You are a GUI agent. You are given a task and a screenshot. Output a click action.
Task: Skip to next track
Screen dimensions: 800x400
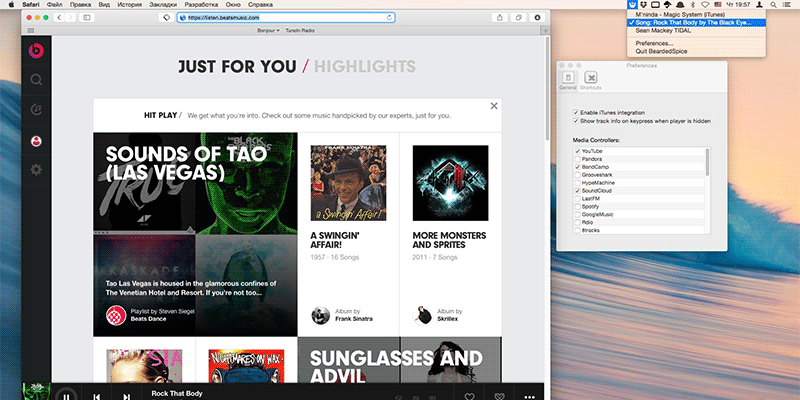126,396
